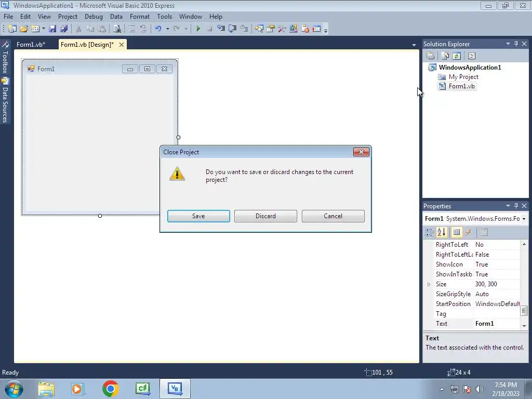Open the Format menu
This screenshot has height=399, width=532.
tap(139, 16)
